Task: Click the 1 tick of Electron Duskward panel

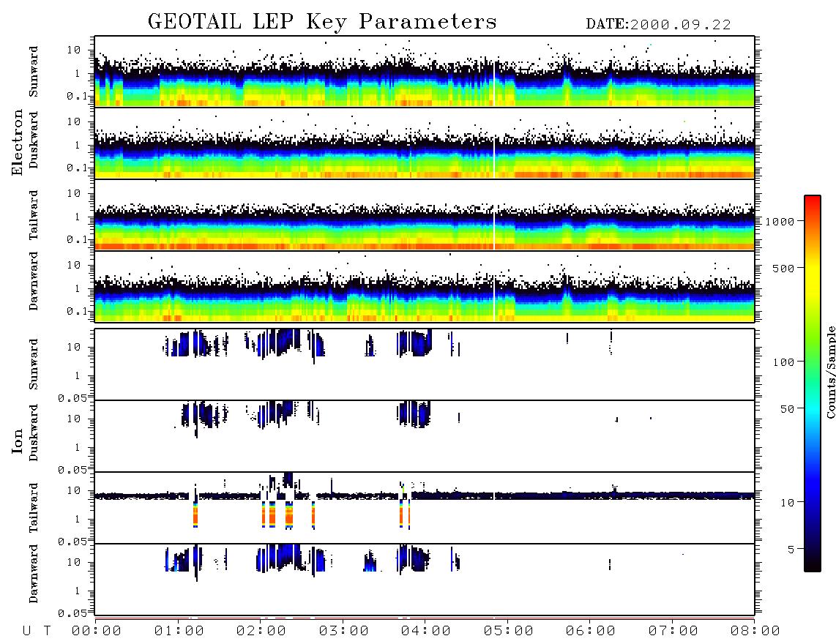Action: [78, 145]
